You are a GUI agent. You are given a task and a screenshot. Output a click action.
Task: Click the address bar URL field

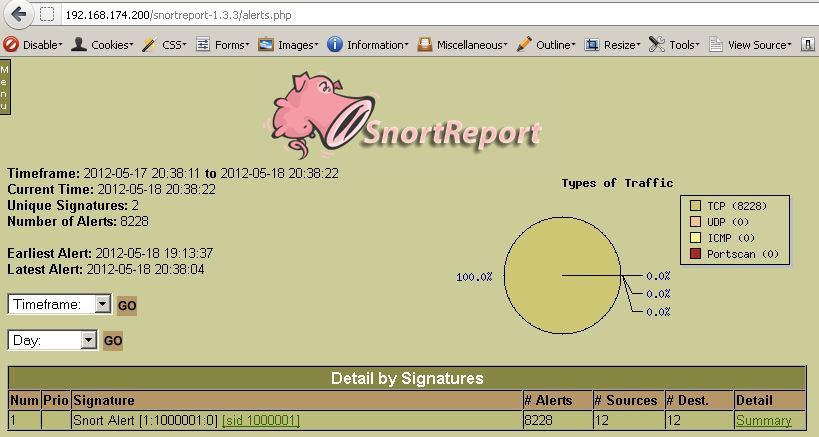[439, 15]
